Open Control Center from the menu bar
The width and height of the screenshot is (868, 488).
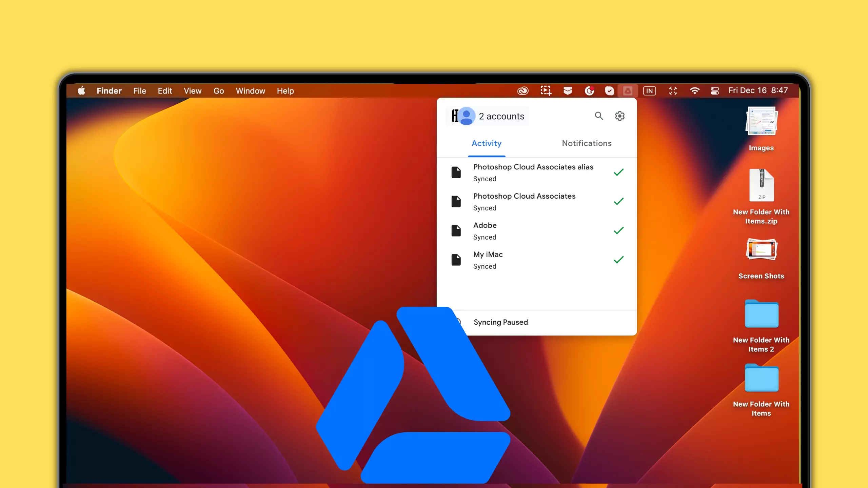(715, 90)
